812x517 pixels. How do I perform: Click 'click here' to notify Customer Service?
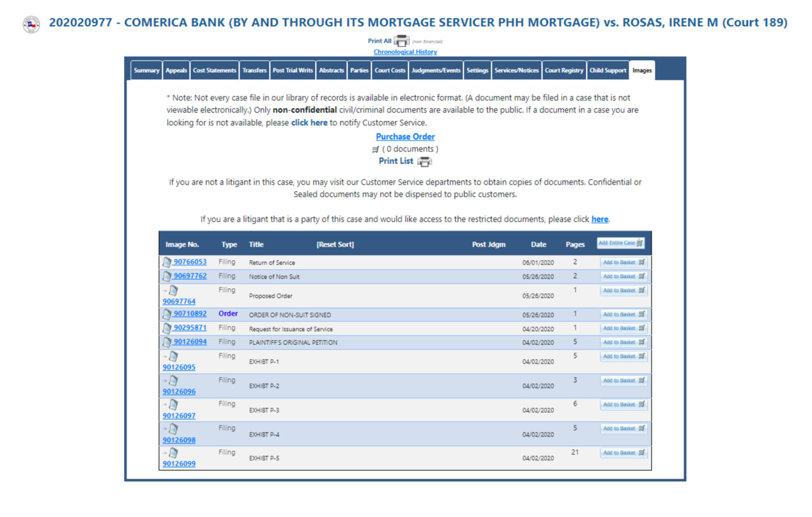[309, 123]
